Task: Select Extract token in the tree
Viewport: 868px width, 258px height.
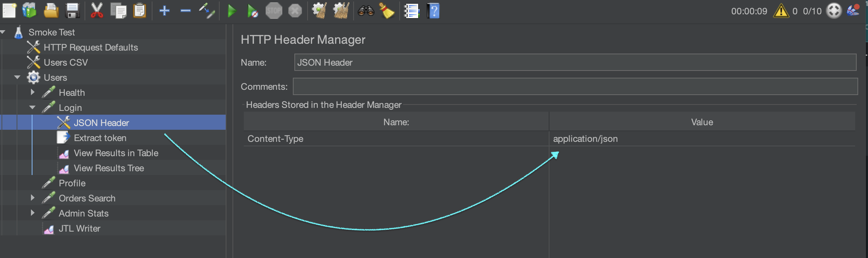Action: click(100, 138)
